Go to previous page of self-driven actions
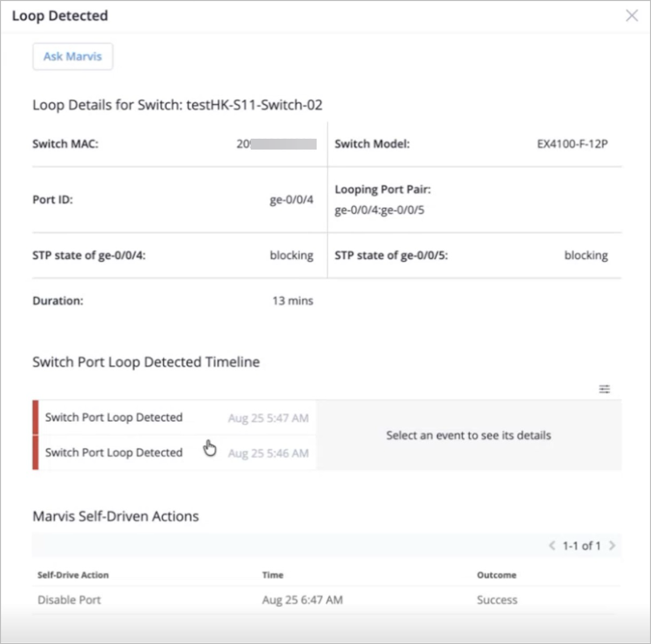 coord(552,546)
